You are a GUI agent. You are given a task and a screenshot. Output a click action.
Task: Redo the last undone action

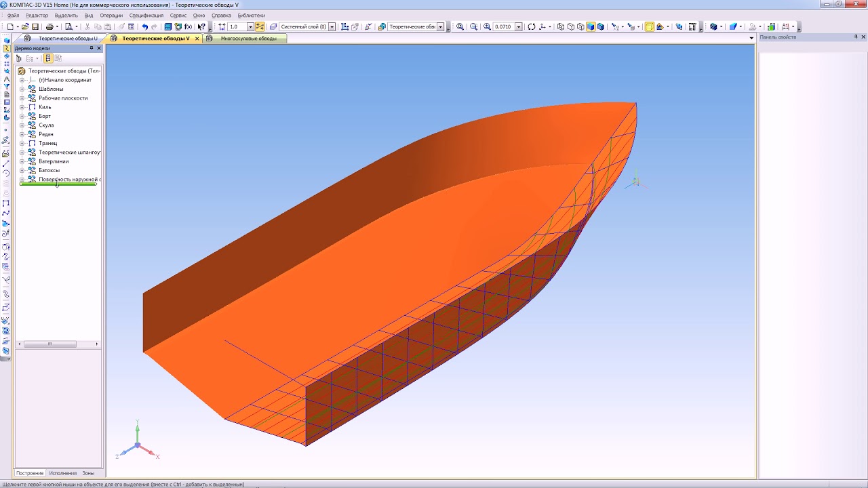154,27
